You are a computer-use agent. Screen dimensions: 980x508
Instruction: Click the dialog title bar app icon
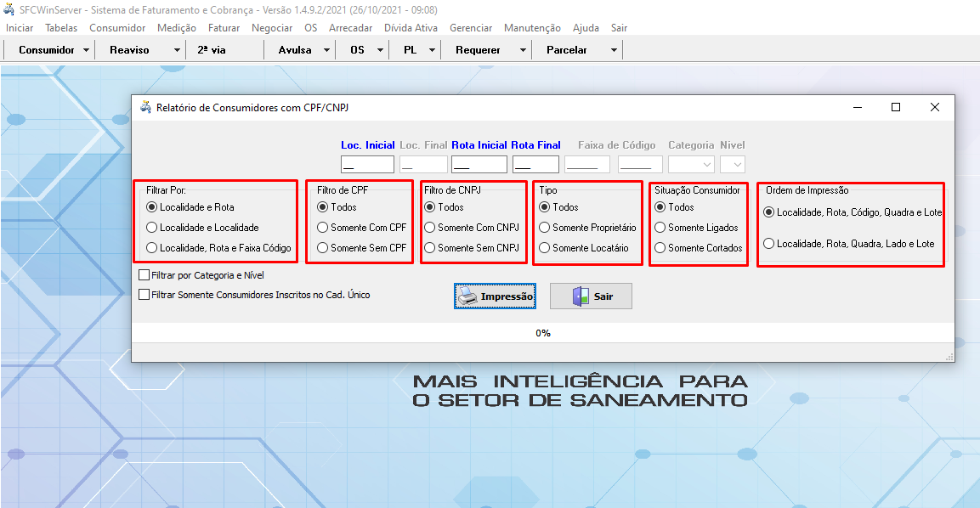(145, 108)
